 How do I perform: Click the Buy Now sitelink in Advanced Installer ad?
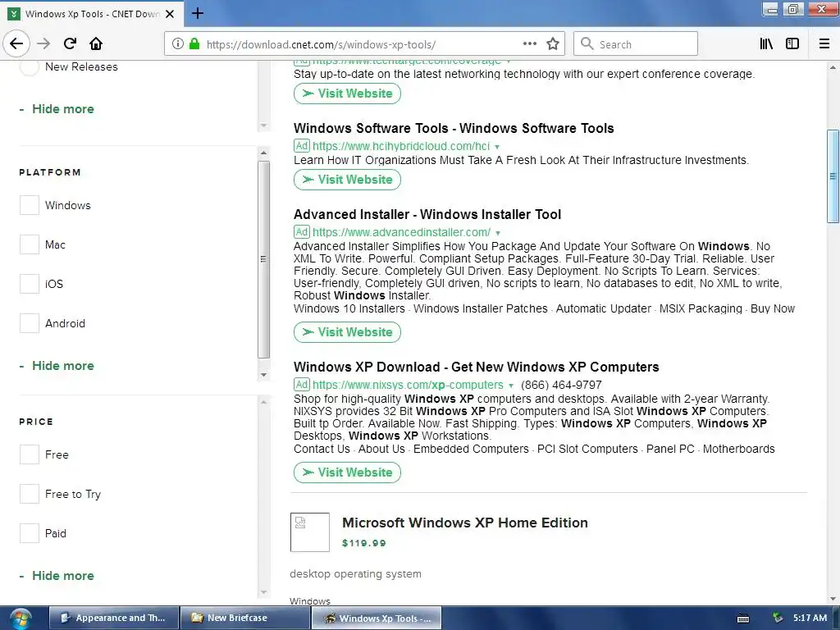(x=773, y=308)
